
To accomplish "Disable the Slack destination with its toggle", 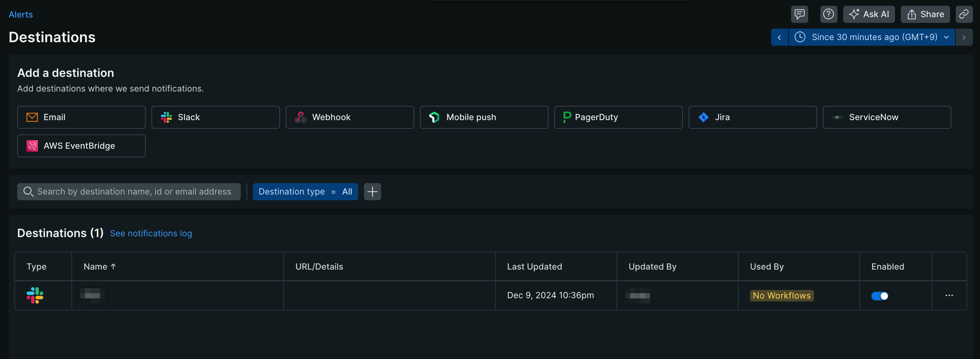I will [880, 295].
